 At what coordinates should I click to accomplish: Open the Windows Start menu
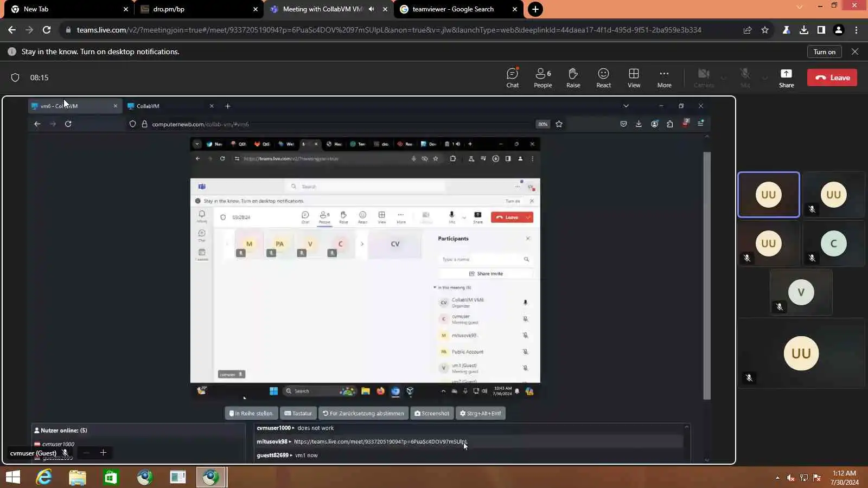(13, 477)
